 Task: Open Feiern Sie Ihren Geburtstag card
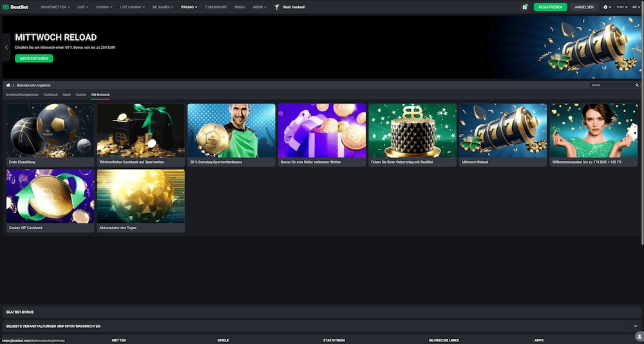(412, 135)
